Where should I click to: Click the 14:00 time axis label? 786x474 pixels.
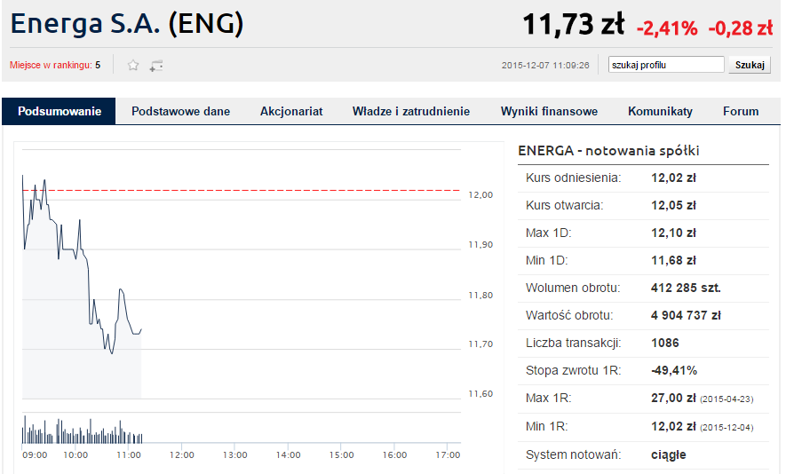tap(288, 455)
